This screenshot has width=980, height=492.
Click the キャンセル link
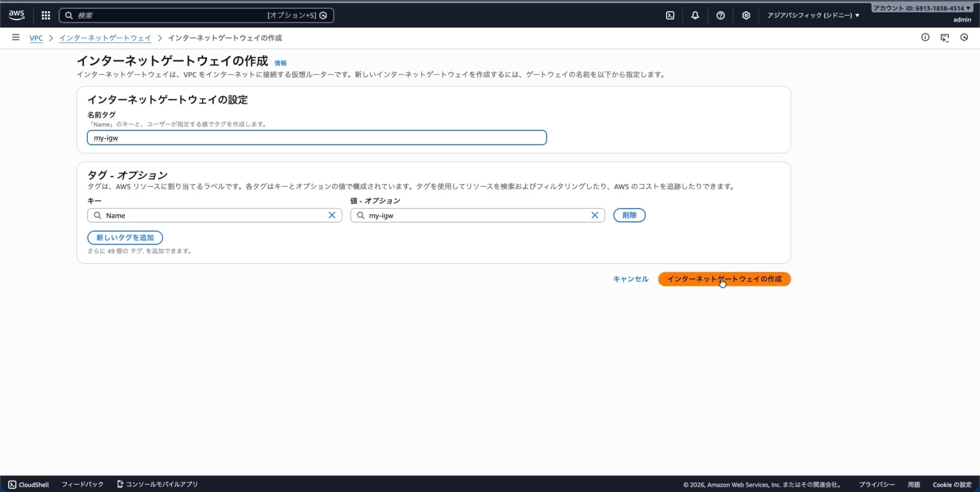pos(630,279)
